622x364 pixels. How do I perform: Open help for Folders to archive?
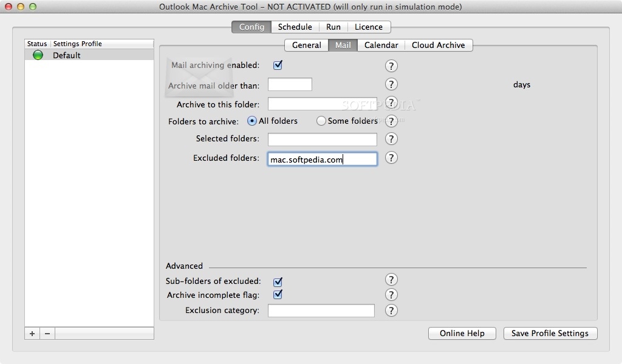[x=391, y=121]
